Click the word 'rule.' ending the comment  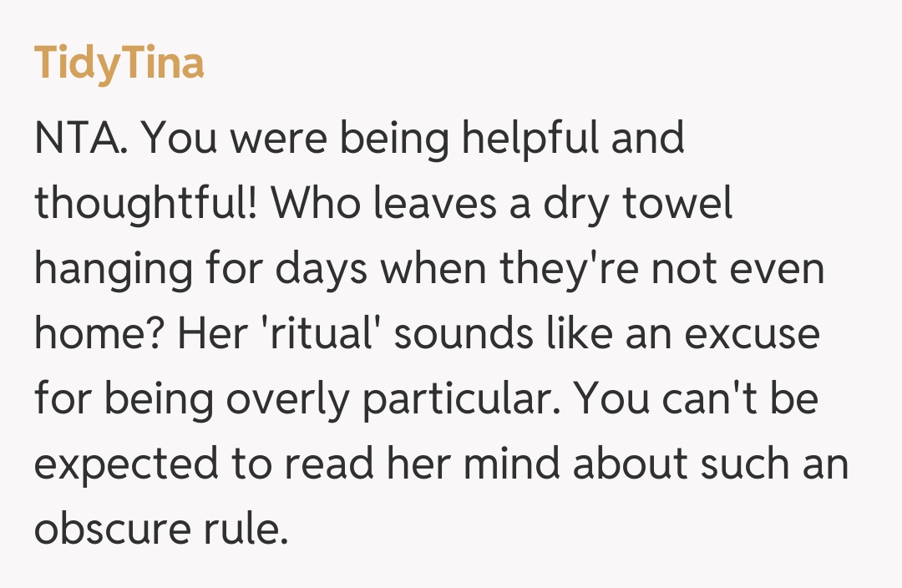[x=247, y=530]
